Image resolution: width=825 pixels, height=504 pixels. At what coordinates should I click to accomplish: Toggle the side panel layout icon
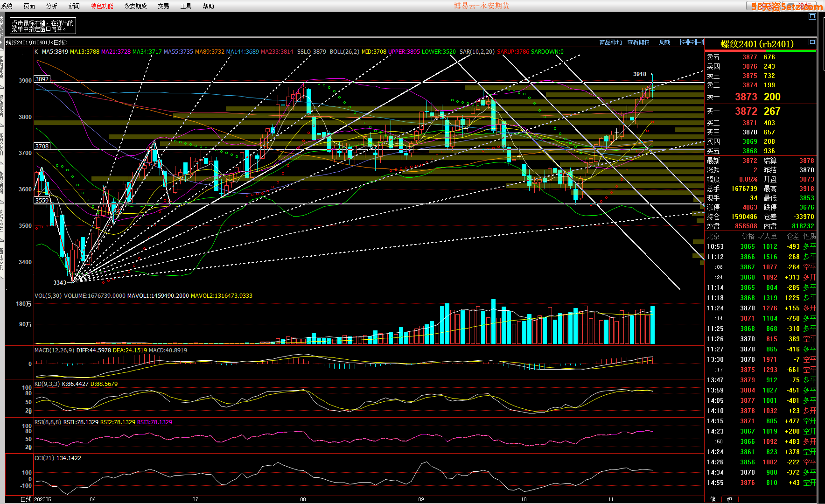[x=700, y=42]
